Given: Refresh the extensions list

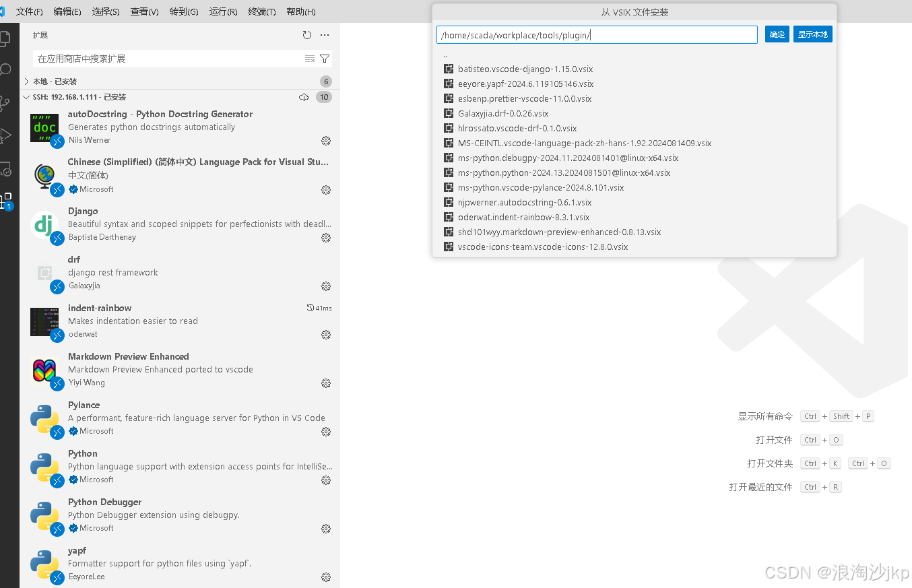Looking at the screenshot, I should coord(307,35).
